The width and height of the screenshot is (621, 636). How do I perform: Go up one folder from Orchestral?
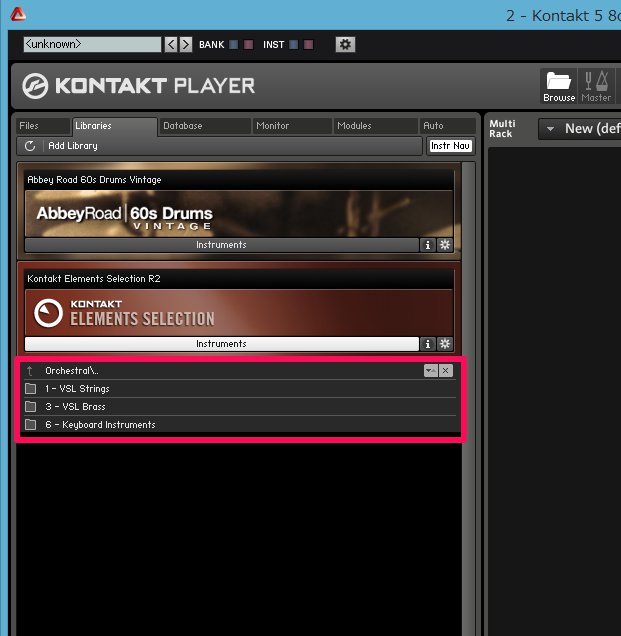pyautogui.click(x=30, y=371)
